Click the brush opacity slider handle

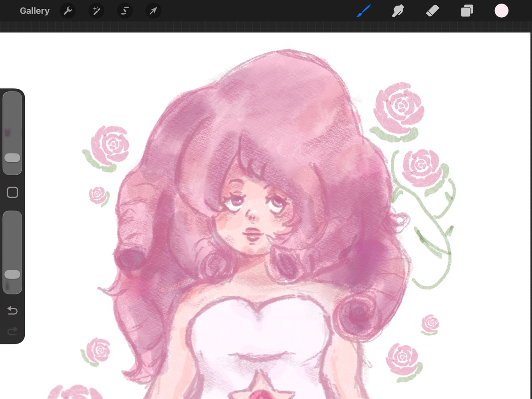click(12, 274)
